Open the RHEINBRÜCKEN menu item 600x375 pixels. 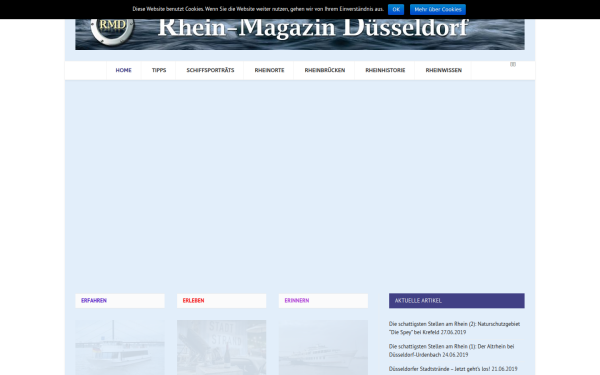[324, 70]
